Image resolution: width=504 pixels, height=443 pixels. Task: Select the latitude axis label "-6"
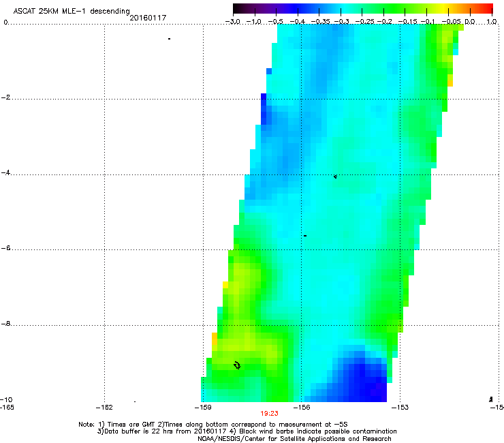coord(5,248)
